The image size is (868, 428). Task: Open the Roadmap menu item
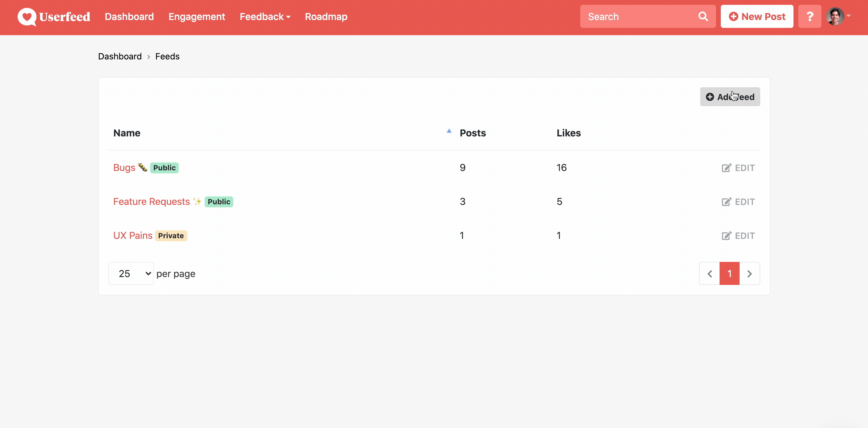tap(326, 17)
